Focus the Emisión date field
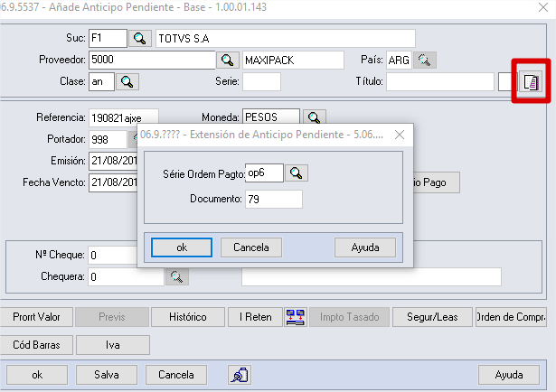The height and width of the screenshot is (392, 556). (113, 161)
